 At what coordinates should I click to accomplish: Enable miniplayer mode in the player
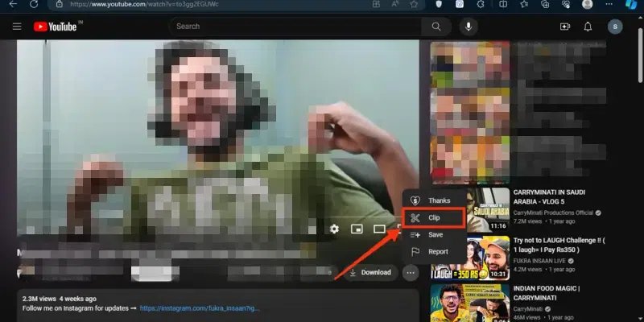click(357, 229)
